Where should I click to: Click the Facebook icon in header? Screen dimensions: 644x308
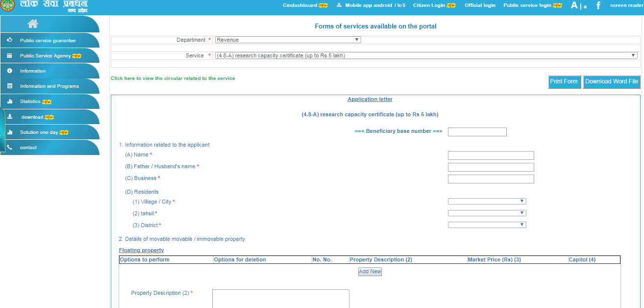pyautogui.click(x=598, y=5)
